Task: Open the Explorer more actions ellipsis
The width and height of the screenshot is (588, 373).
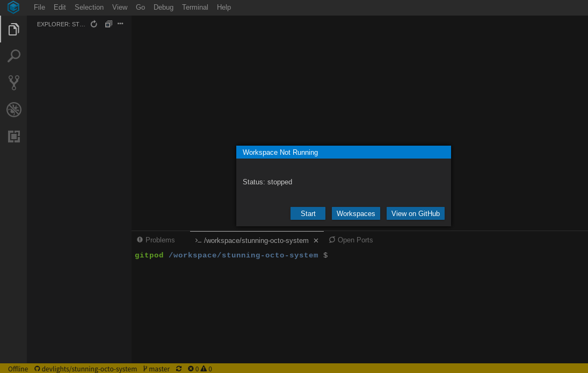Action: tap(120, 24)
